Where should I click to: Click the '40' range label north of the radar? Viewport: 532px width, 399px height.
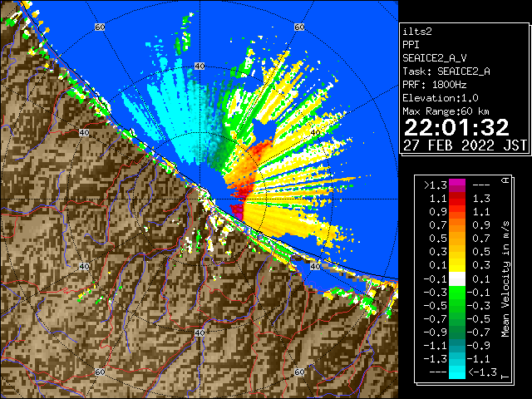pos(199,66)
